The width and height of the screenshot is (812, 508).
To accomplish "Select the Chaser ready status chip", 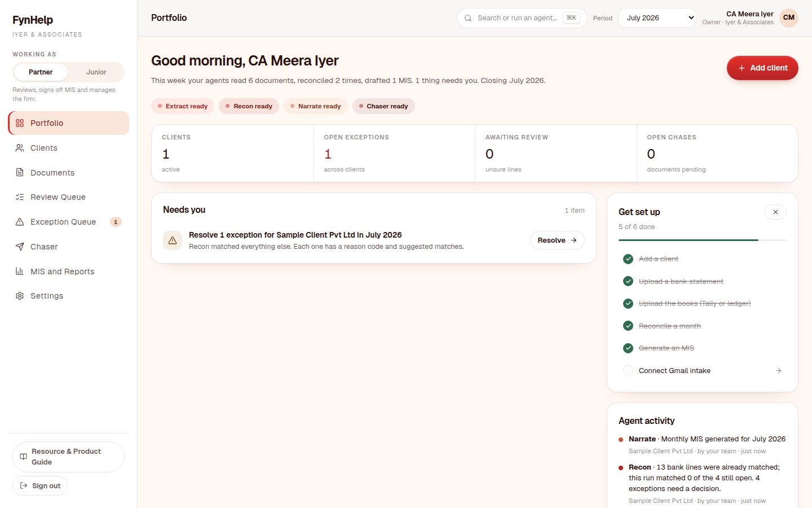I will (383, 106).
